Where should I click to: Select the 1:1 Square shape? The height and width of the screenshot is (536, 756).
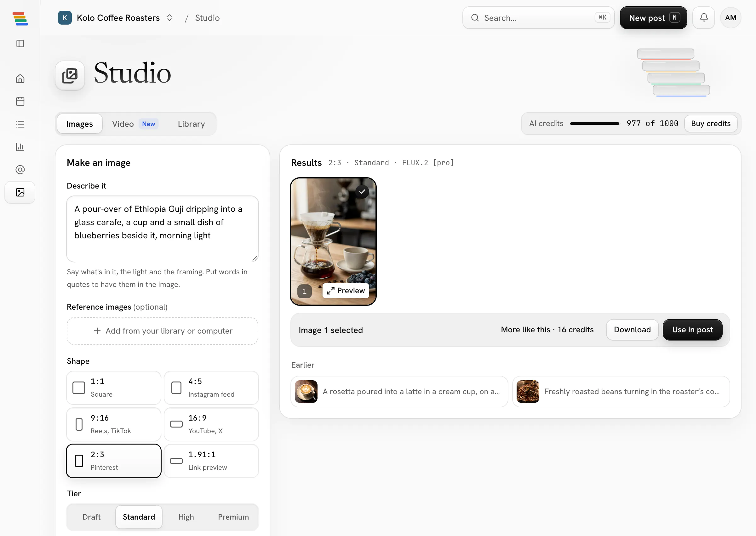[114, 388]
